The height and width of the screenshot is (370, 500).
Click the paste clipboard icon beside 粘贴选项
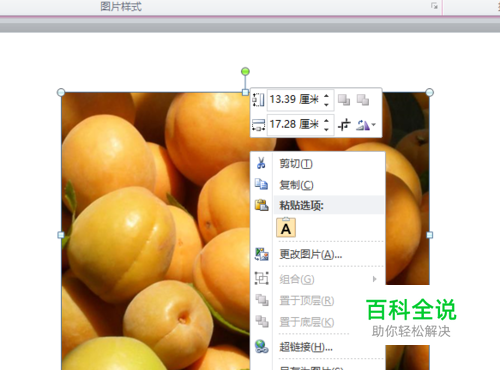point(262,205)
